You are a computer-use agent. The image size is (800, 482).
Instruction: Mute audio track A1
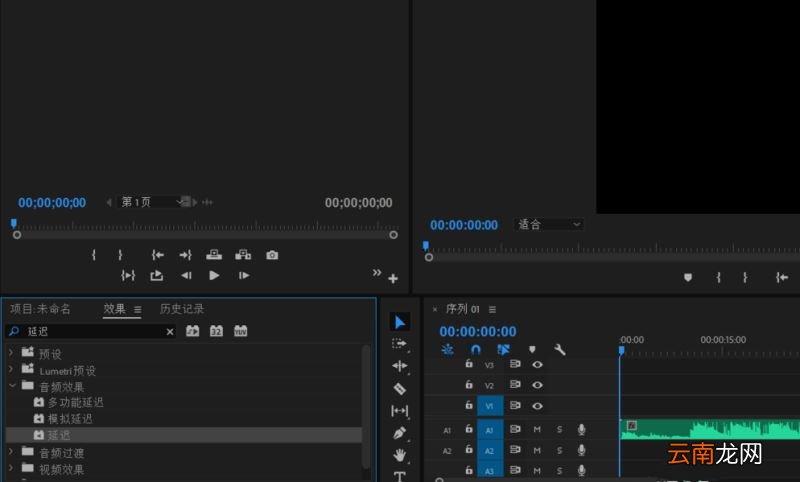tap(537, 429)
